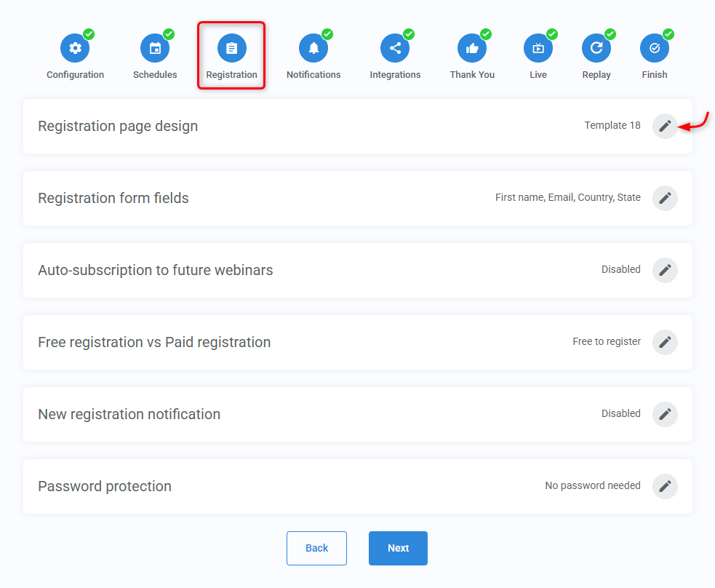Select the Schedules calendar icon
The height and width of the screenshot is (588, 715).
[x=155, y=47]
